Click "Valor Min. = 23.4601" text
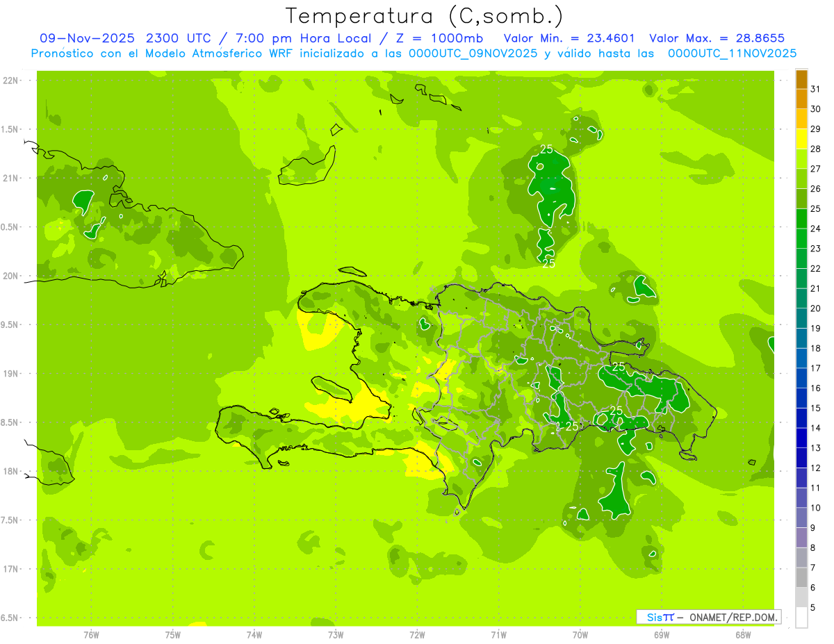The image size is (834, 644). [x=569, y=38]
